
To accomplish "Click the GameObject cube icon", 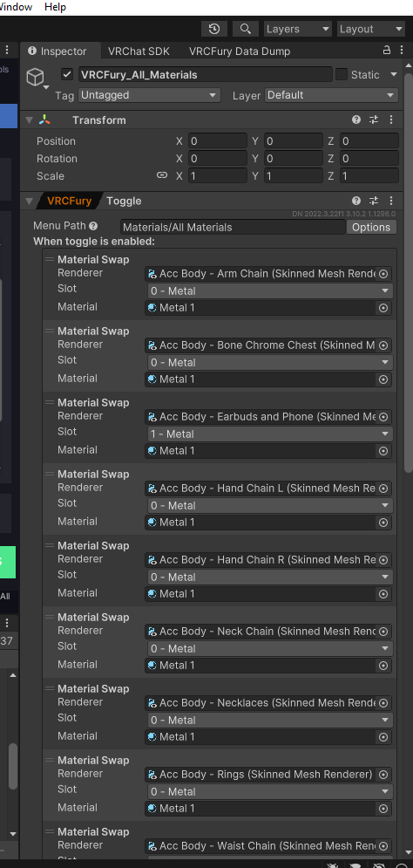I will click(x=36, y=78).
